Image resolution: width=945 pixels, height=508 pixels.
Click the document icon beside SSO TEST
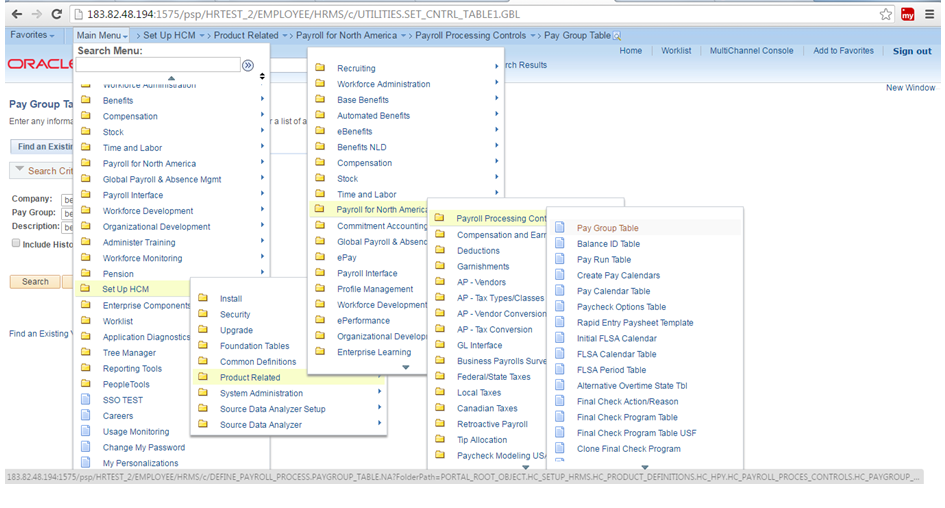[86, 399]
